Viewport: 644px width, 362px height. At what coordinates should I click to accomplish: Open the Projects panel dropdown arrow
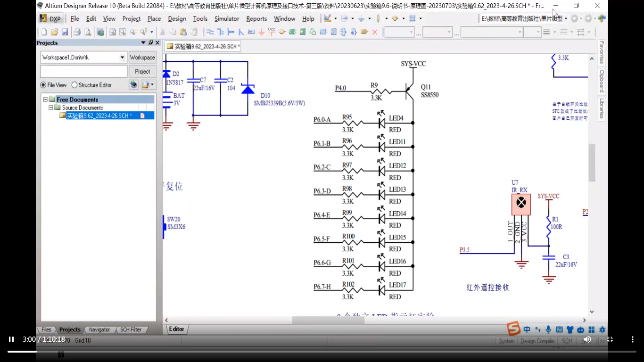pos(144,43)
